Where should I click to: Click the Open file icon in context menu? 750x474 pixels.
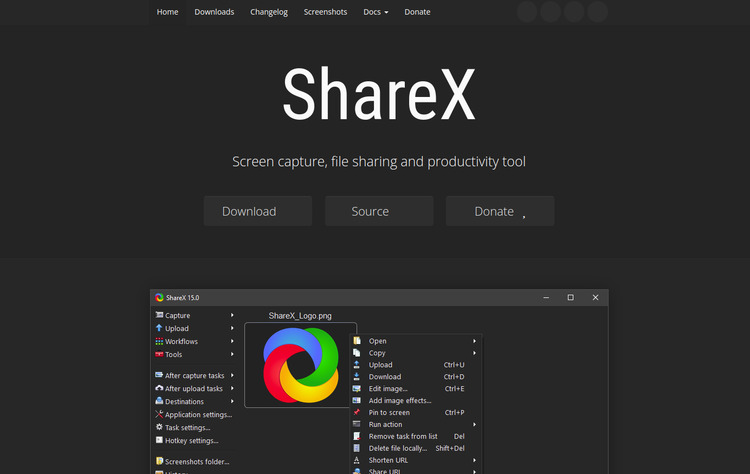[x=357, y=341]
